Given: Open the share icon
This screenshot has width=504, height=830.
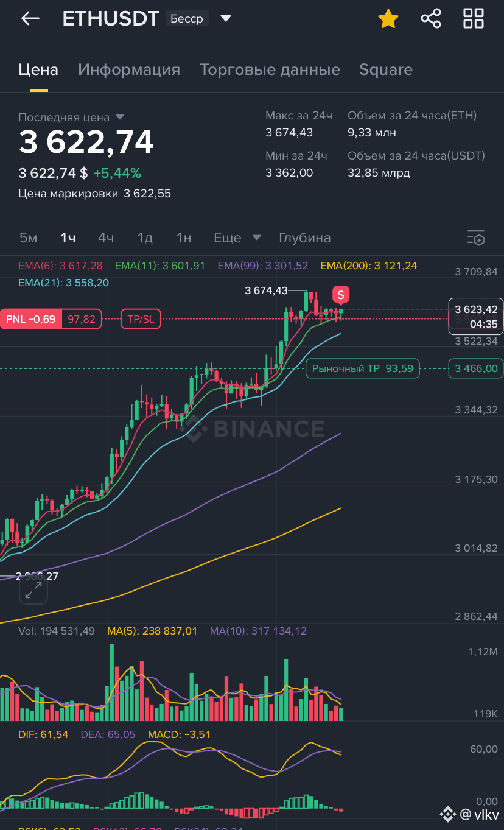Looking at the screenshot, I should pos(431,19).
